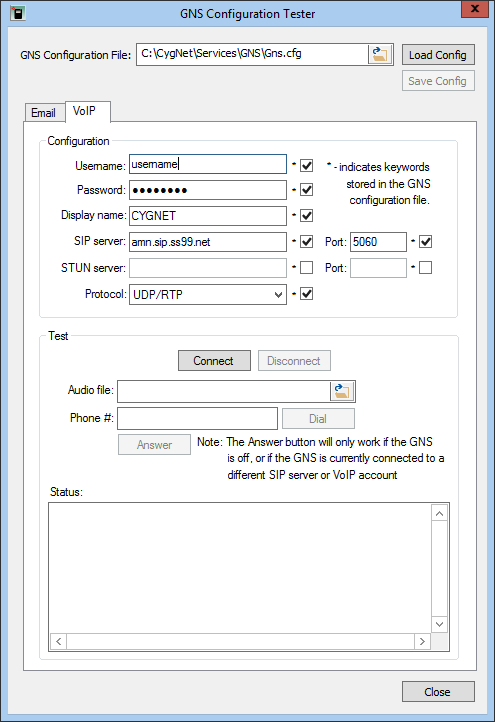Enable the STUN server keyword checkbox

307,268
